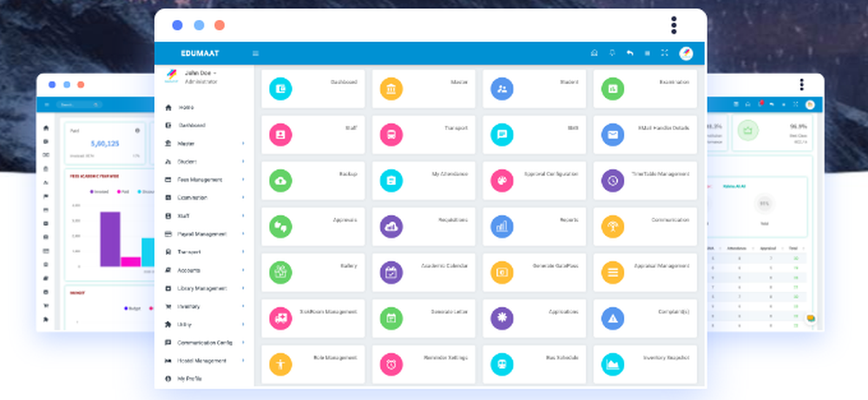Click tall purple bar in left window chart

coord(110,239)
